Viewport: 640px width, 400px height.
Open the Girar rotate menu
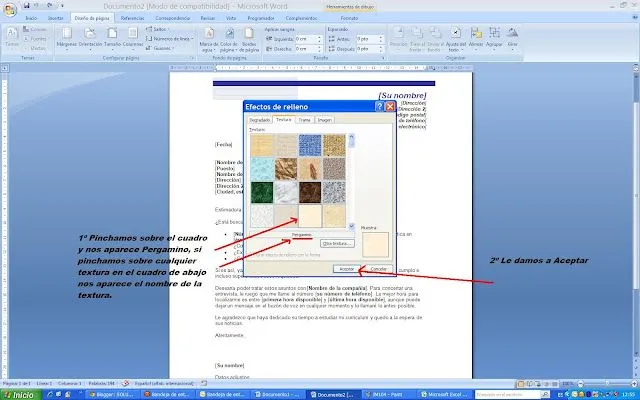[x=513, y=40]
